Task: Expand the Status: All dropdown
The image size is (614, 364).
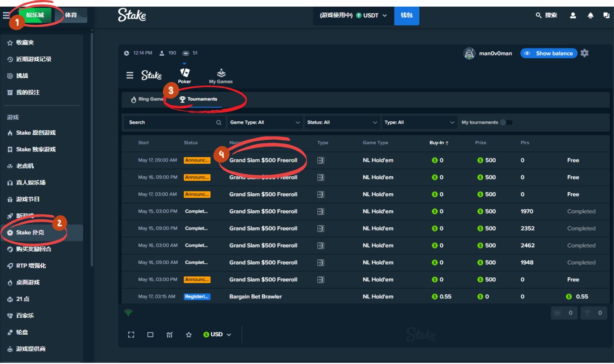Action: [342, 122]
